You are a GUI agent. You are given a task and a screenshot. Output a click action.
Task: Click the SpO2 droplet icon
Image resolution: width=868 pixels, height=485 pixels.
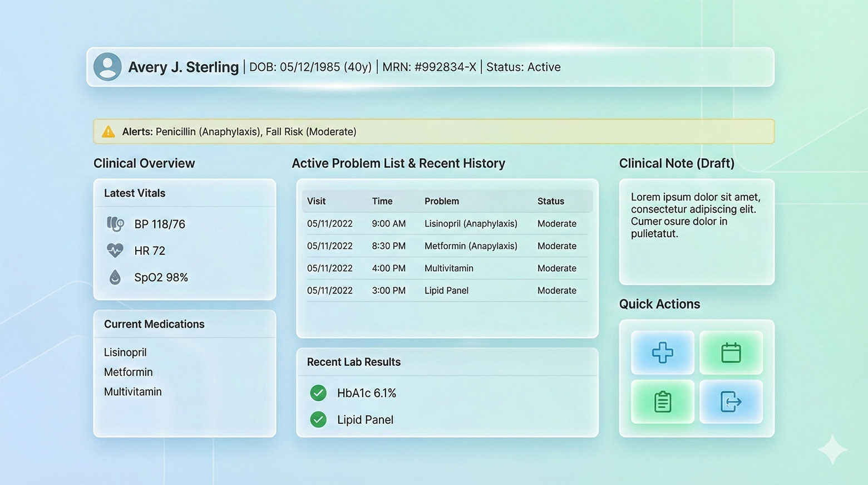point(115,277)
